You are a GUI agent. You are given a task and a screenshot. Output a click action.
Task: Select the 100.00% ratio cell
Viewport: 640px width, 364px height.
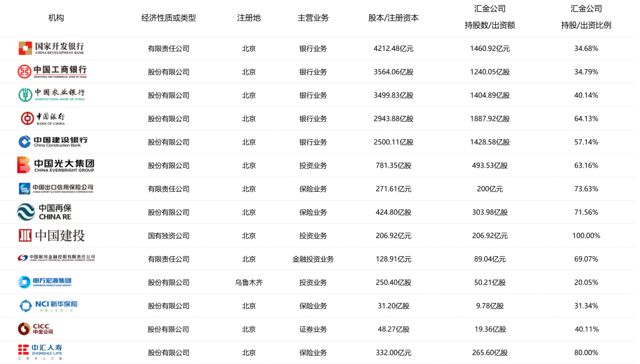pyautogui.click(x=586, y=236)
